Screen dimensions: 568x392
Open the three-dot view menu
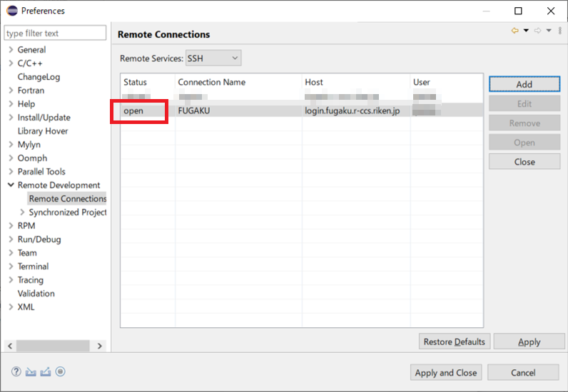(560, 31)
